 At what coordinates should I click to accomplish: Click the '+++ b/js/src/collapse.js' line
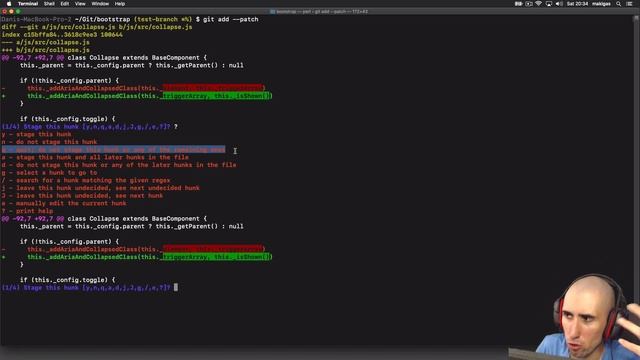point(45,50)
